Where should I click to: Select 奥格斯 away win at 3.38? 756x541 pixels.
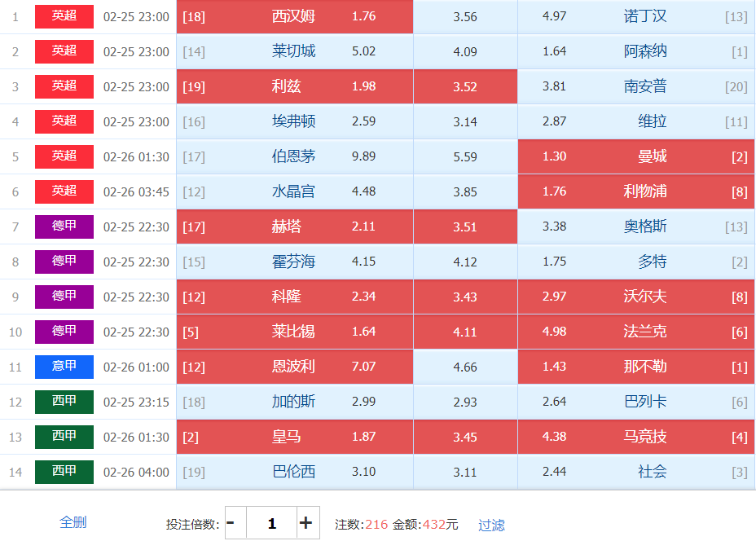(636, 227)
